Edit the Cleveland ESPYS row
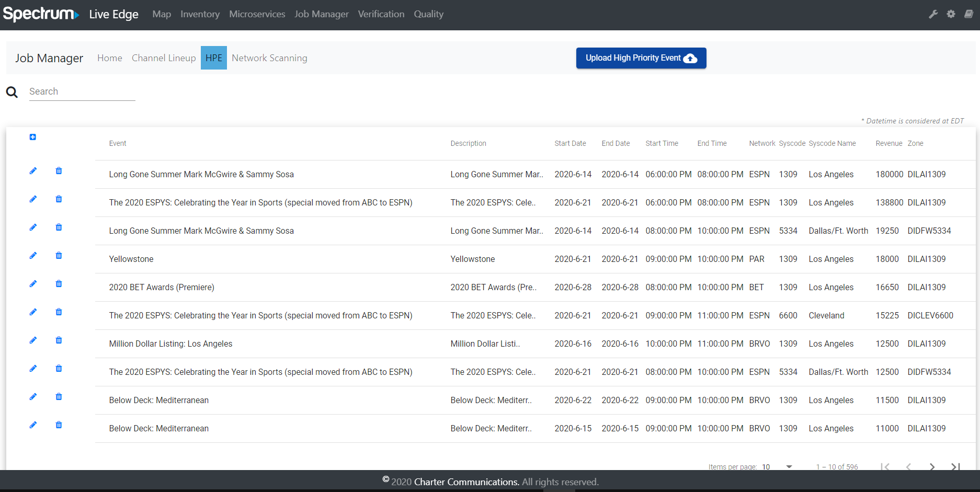 pos(33,312)
